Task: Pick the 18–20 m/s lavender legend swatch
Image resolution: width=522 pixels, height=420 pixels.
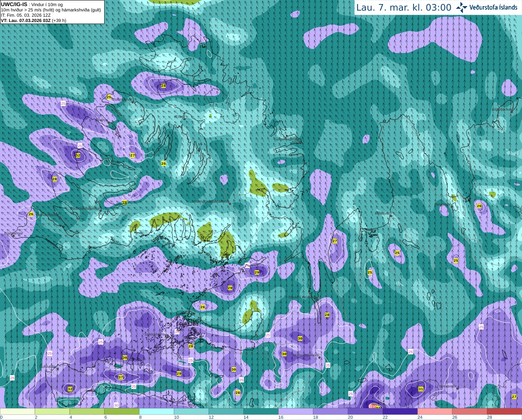Action: coord(331,411)
